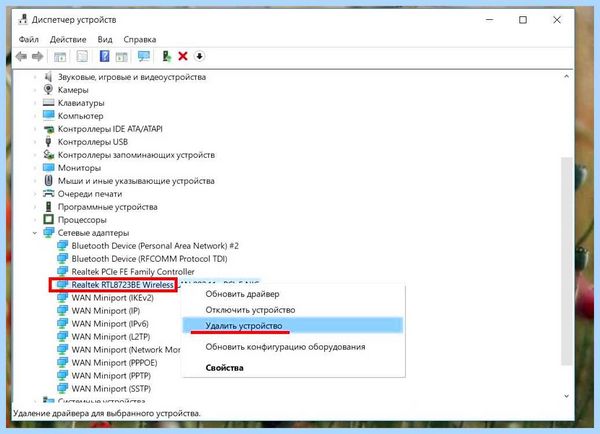Image resolution: width=600 pixels, height=434 pixels.
Task: Select WAN Miniport (L2TP) entry
Action: click(x=111, y=337)
